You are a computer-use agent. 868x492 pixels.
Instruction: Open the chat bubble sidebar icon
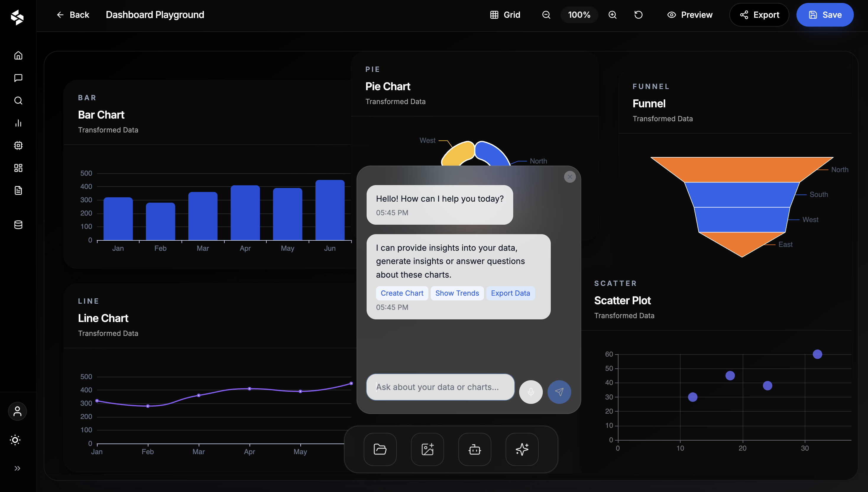(18, 78)
